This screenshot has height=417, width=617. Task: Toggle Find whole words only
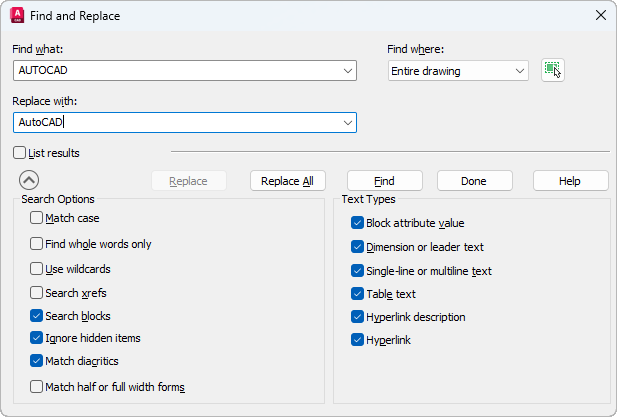coord(37,244)
